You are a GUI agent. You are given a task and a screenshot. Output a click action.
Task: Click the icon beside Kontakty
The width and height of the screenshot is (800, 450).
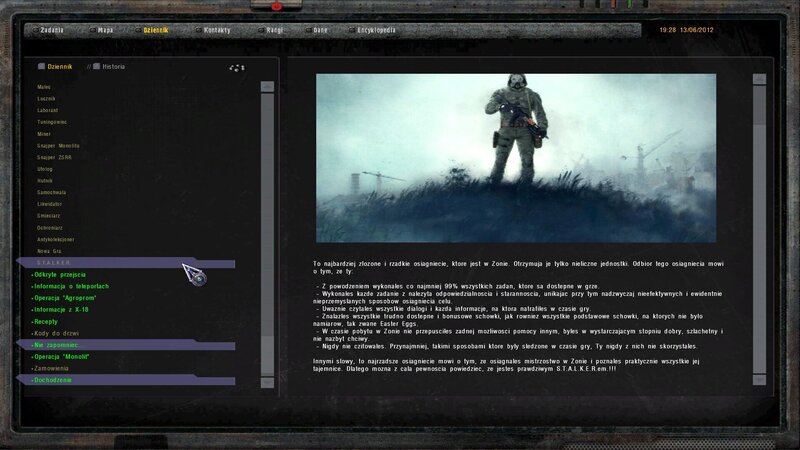[x=198, y=30]
